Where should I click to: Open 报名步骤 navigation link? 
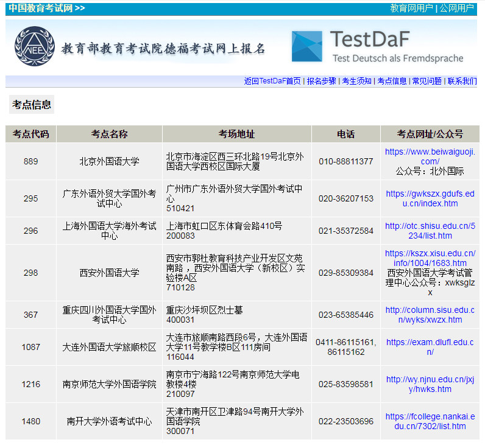(321, 81)
